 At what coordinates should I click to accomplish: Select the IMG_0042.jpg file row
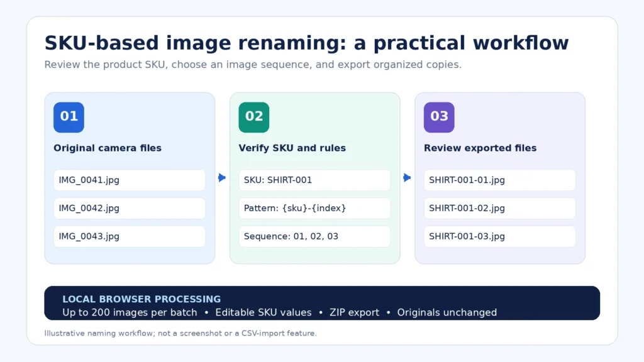130,208
